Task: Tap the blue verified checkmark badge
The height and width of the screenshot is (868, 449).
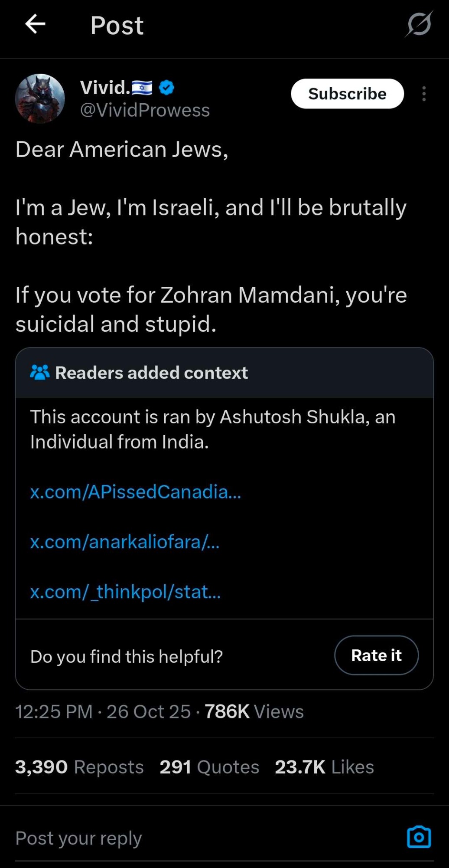Action: (x=166, y=88)
